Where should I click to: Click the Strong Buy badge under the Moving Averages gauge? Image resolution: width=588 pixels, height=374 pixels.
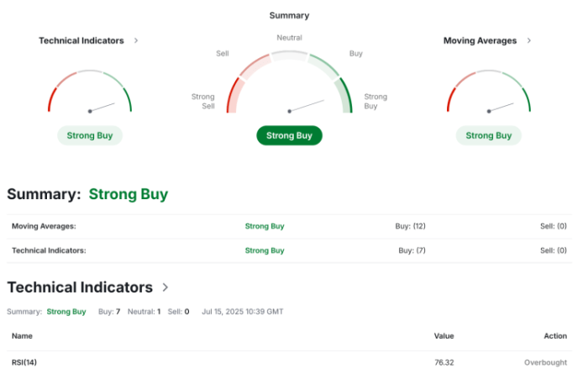click(489, 135)
